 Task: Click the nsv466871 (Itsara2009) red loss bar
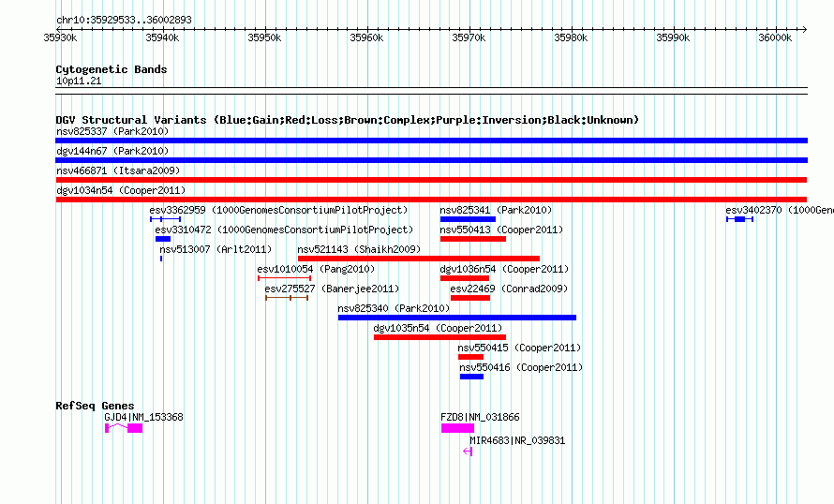431,180
